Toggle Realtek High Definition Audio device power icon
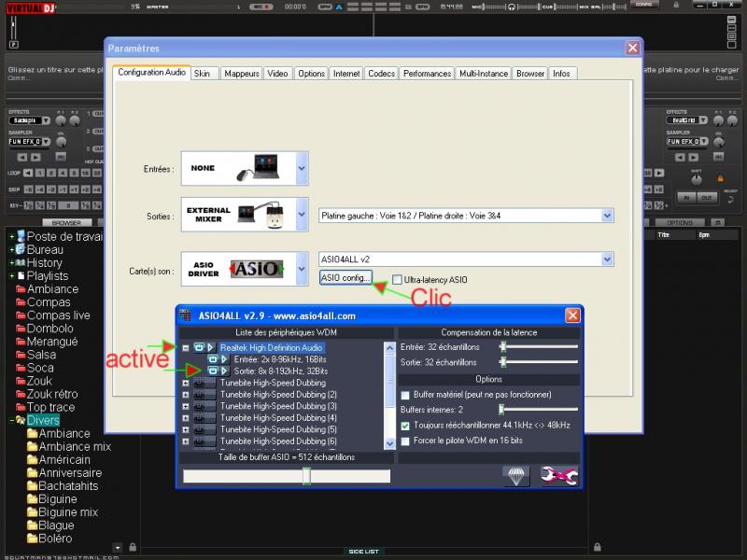Image resolution: width=747 pixels, height=560 pixels. pyautogui.click(x=200, y=347)
